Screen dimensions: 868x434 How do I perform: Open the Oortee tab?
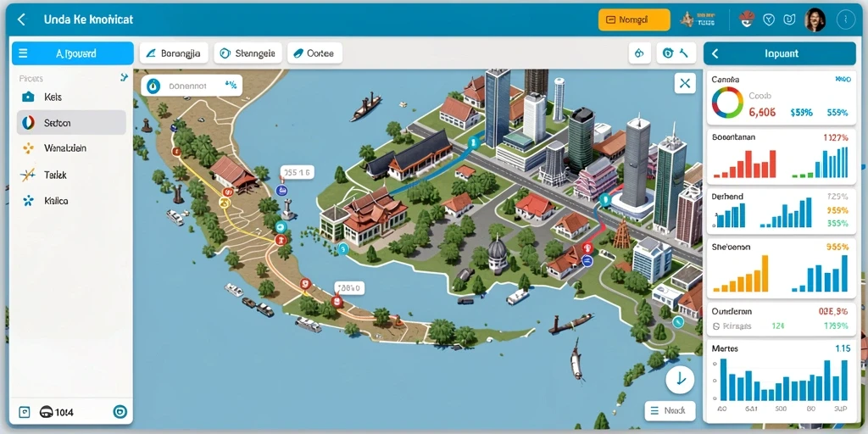[x=314, y=53]
